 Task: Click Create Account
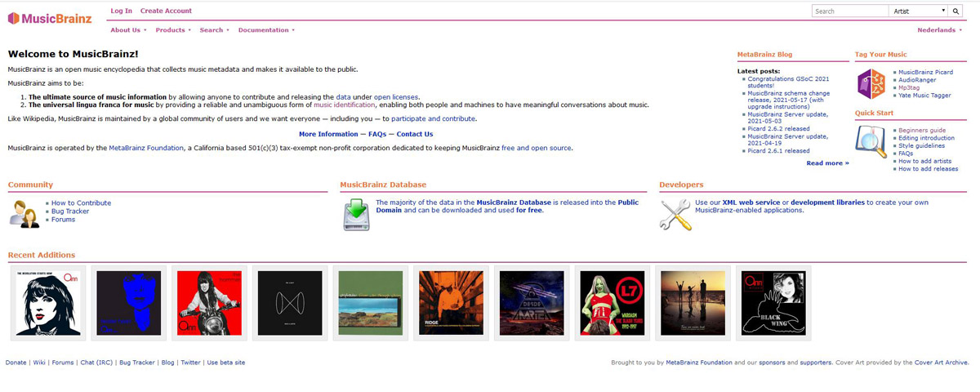point(166,11)
